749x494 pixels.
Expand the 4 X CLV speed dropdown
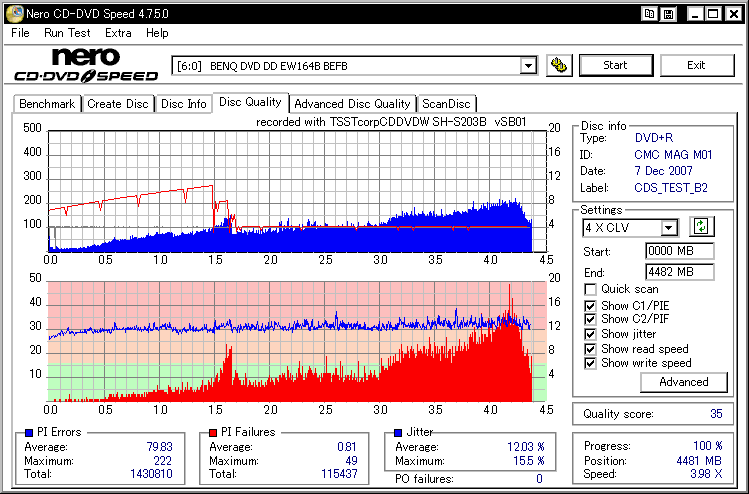pos(669,228)
